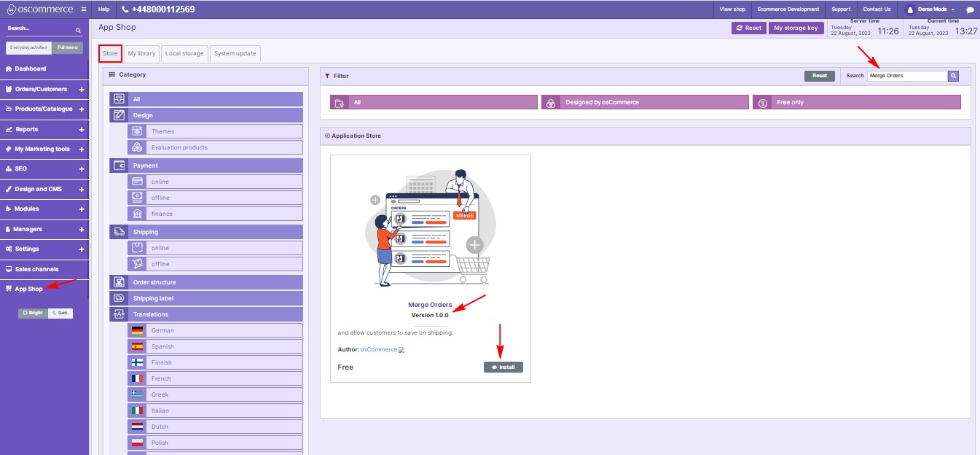Open the Help menu item

point(103,9)
